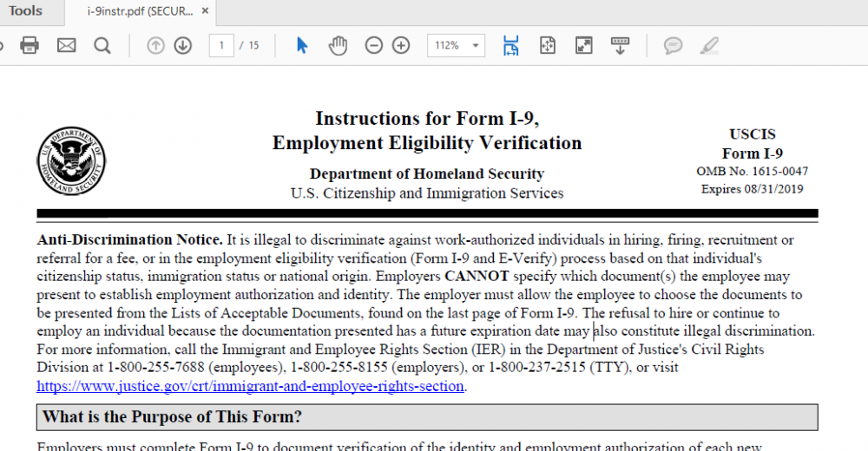The width and height of the screenshot is (868, 451).
Task: Open the justice.gov immigrant rights link
Action: 252,386
